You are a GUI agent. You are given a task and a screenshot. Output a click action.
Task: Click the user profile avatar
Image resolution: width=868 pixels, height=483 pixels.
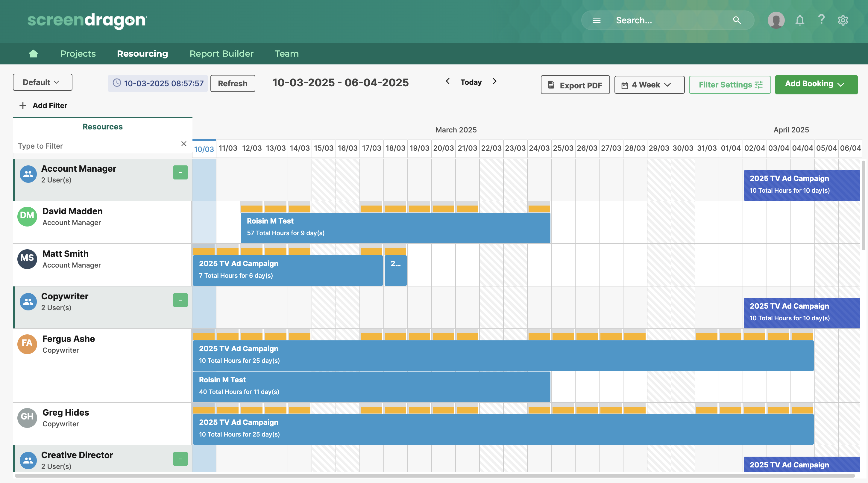[x=776, y=20]
